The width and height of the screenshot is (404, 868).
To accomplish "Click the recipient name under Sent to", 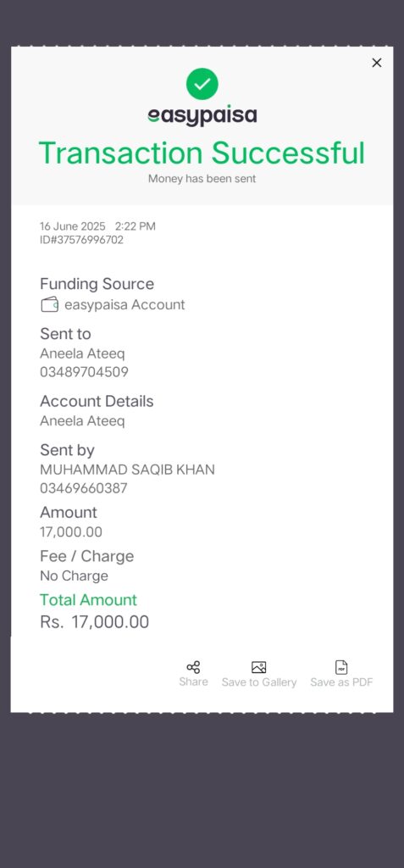I will coord(82,353).
